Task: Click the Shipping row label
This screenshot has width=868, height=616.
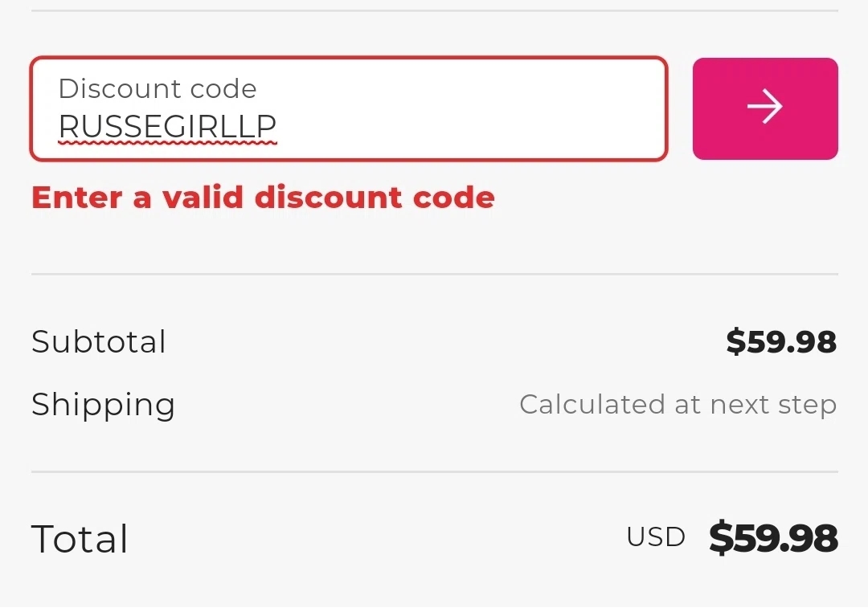Action: click(103, 404)
